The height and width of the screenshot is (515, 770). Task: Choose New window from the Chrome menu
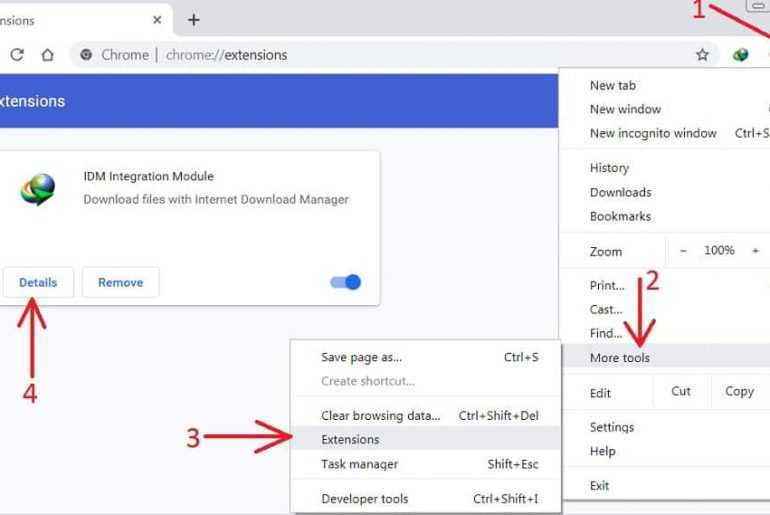tap(664, 109)
